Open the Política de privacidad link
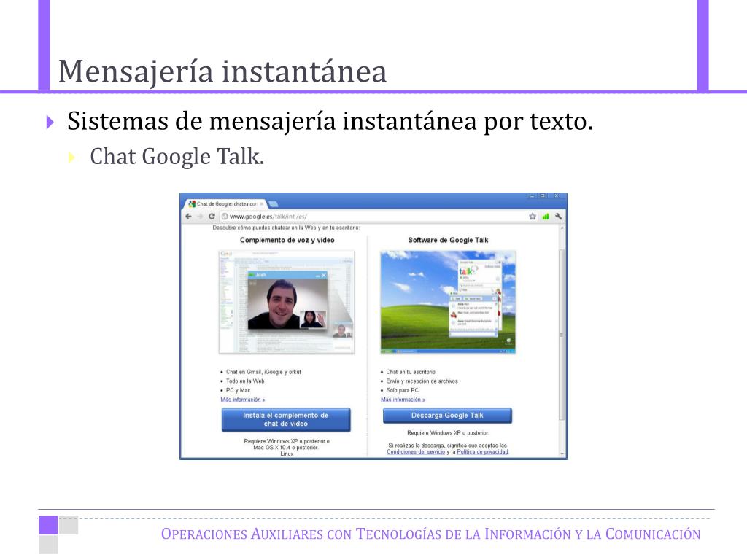This screenshot has height=560, width=747. point(483,451)
